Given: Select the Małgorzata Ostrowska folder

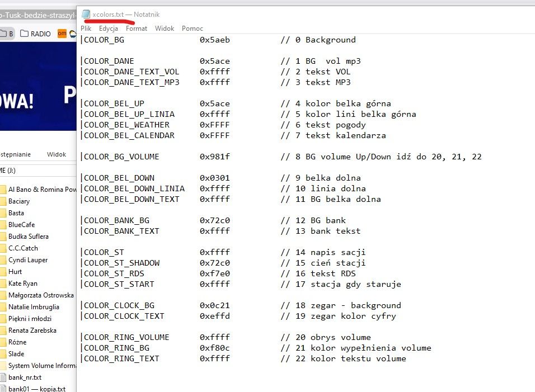Looking at the screenshot, I should pyautogui.click(x=41, y=295).
